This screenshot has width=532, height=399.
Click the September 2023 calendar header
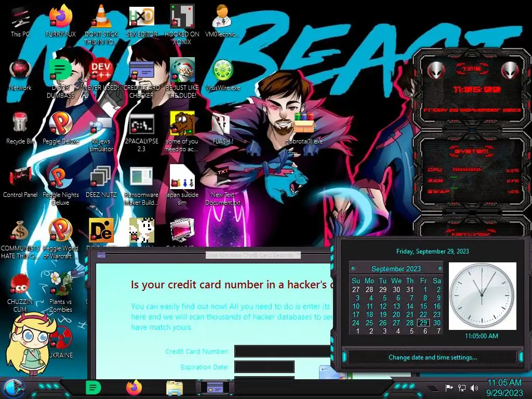click(x=396, y=269)
